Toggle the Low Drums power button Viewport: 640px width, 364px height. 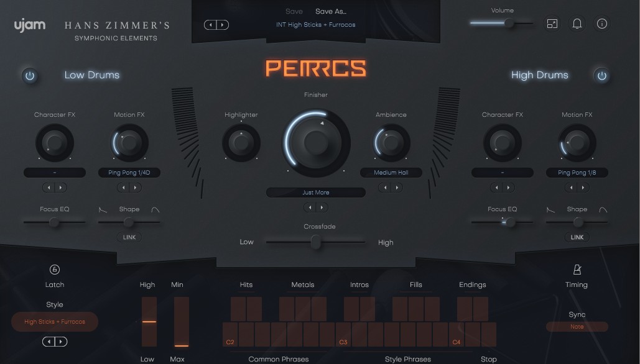click(x=30, y=76)
